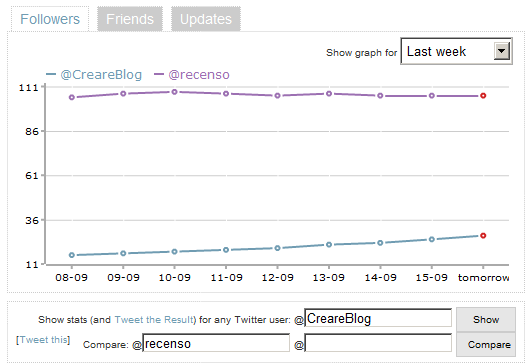Click the Last week combo box text
This screenshot has width=532, height=364.
[x=436, y=52]
